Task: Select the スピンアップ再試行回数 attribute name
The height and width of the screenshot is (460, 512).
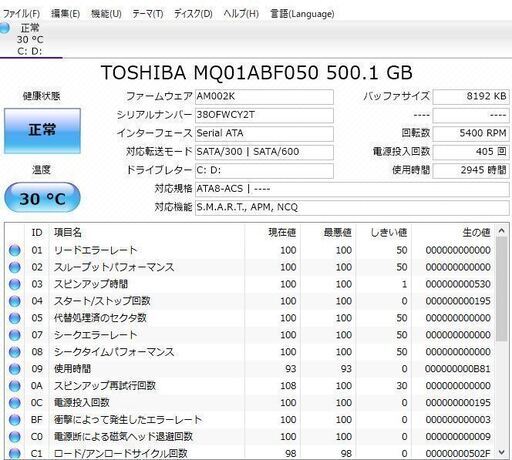Action: coord(105,386)
